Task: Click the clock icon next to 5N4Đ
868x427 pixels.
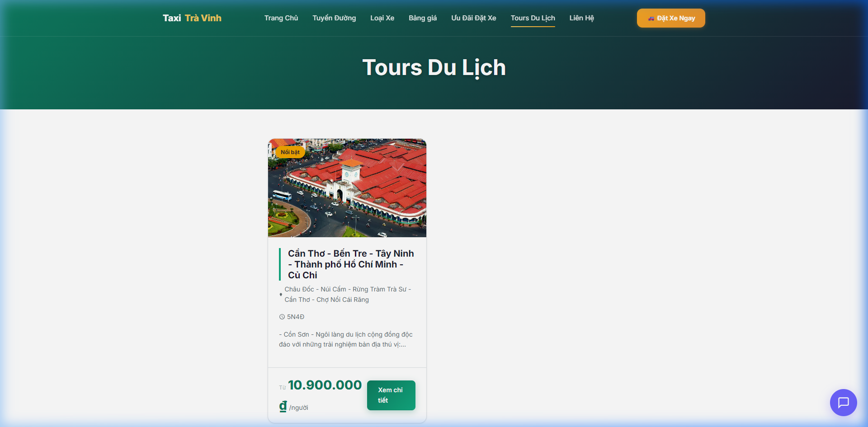Action: (x=281, y=317)
